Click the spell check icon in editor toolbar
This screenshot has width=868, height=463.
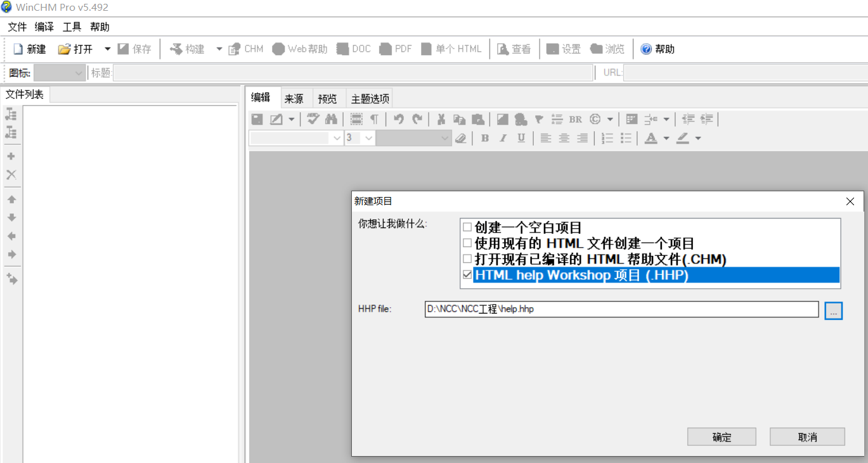coord(313,119)
